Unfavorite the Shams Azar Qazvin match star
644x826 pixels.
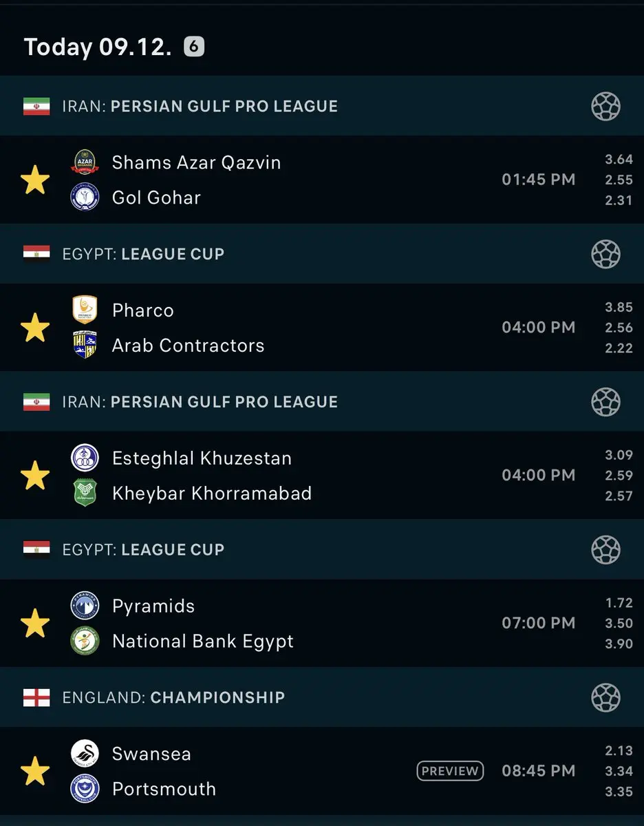(35, 180)
